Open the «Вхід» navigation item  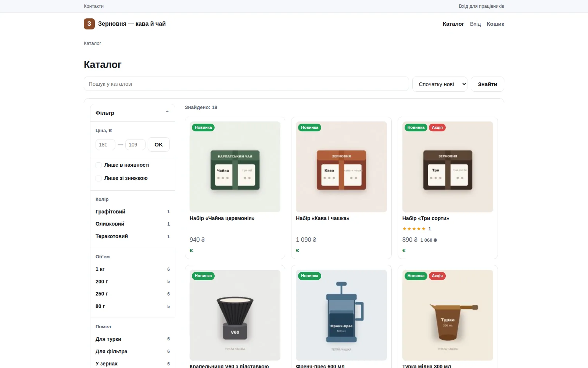tap(475, 24)
